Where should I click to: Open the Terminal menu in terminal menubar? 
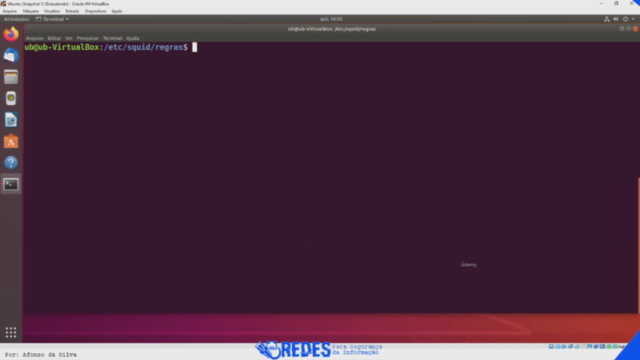(x=112, y=38)
